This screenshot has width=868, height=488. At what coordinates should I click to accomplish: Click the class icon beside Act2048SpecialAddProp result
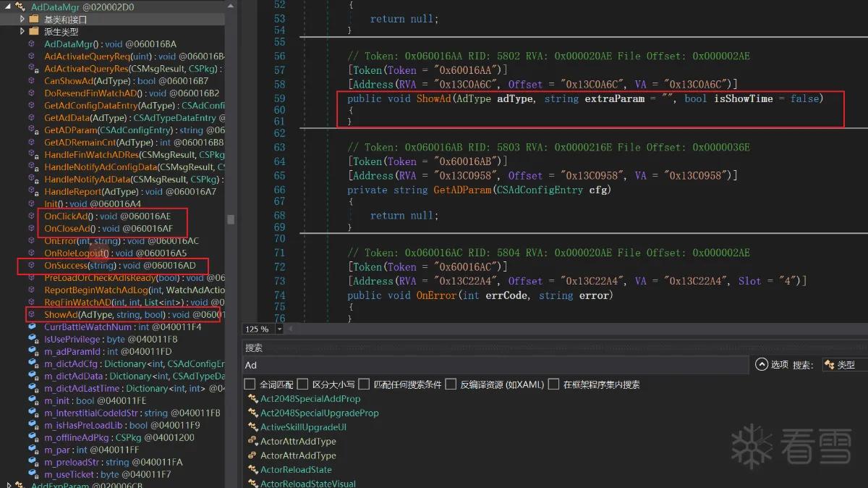pyautogui.click(x=252, y=398)
